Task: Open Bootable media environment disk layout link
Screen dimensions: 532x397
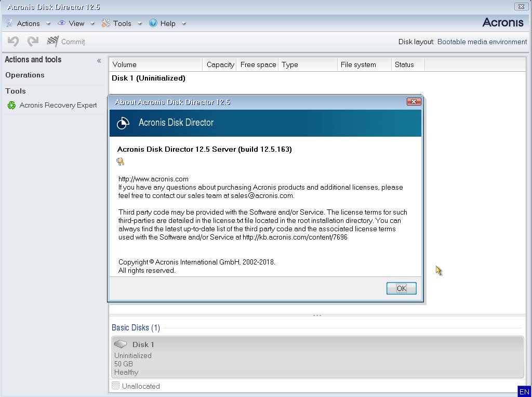Action: (482, 42)
